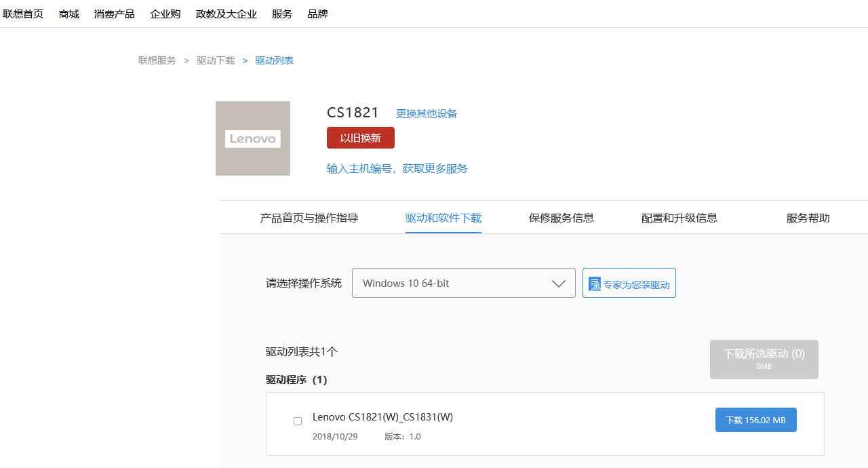Open 商城 in top navigation
Screen dimensions: 868x468
(x=69, y=14)
